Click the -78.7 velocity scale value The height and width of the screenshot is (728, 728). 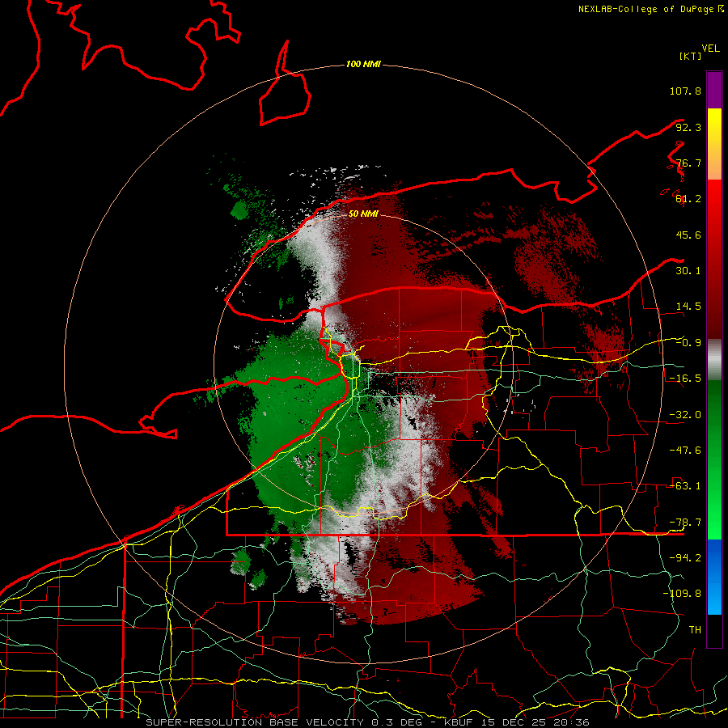[x=685, y=523]
